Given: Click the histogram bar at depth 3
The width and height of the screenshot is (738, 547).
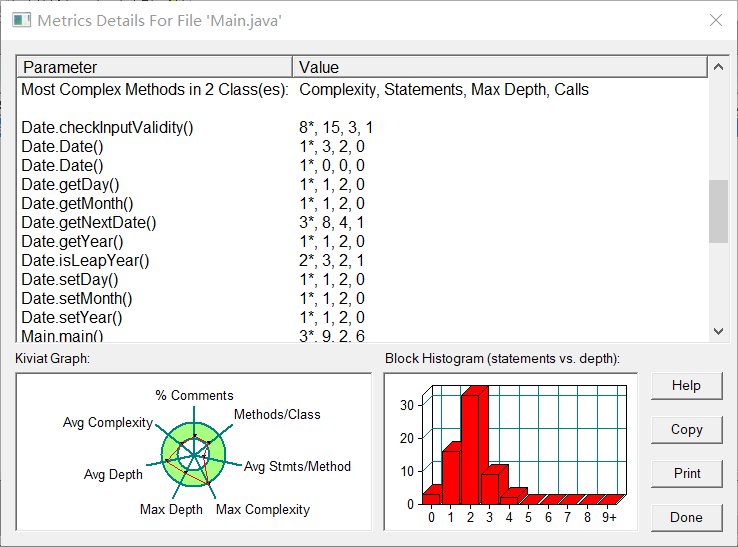Looking at the screenshot, I should 490,487.
